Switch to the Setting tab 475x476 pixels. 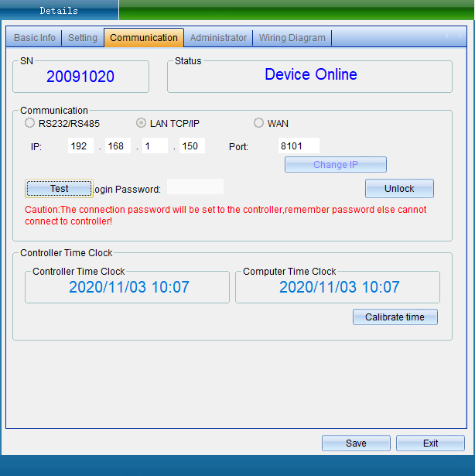(83, 38)
